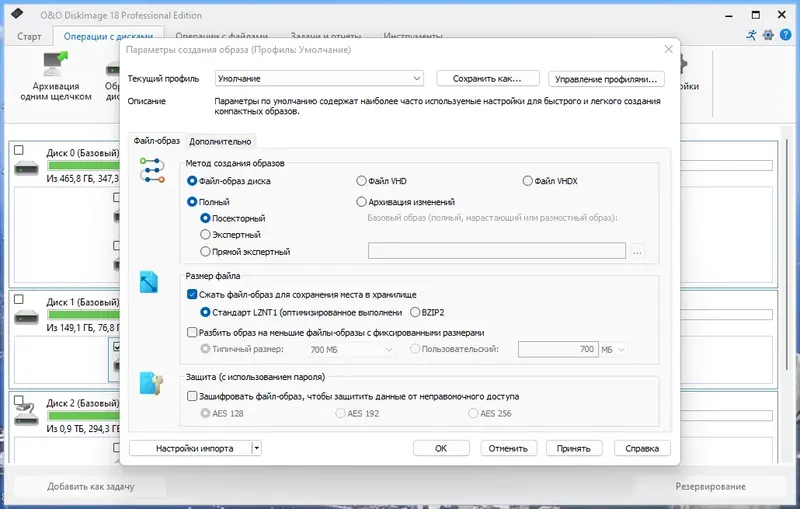Click the running man quick-launch icon

[x=751, y=35]
